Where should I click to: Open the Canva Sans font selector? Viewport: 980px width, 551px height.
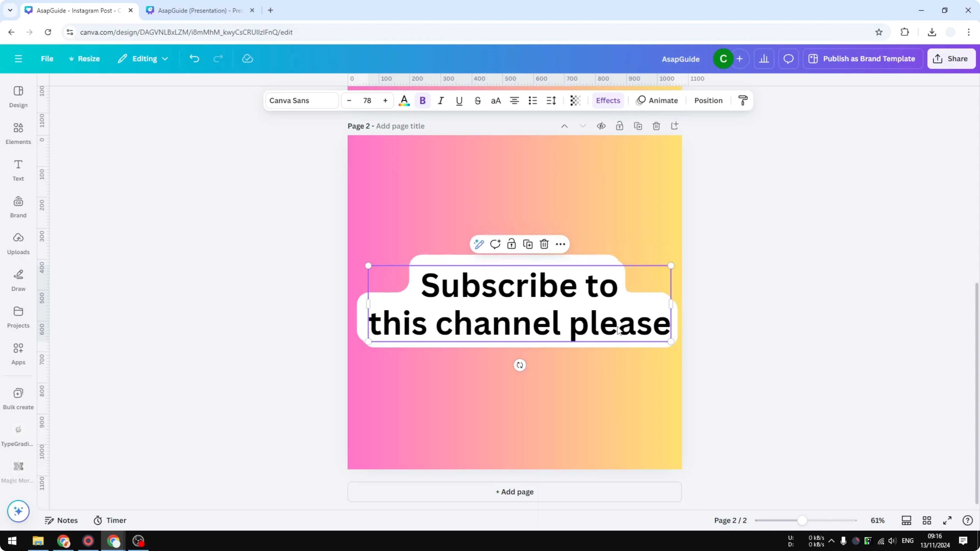pyautogui.click(x=301, y=100)
